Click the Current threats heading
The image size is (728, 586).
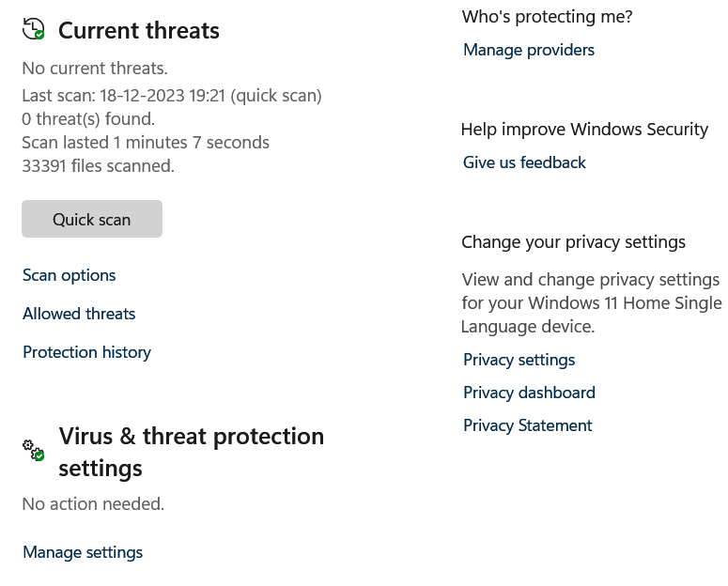coord(139,30)
